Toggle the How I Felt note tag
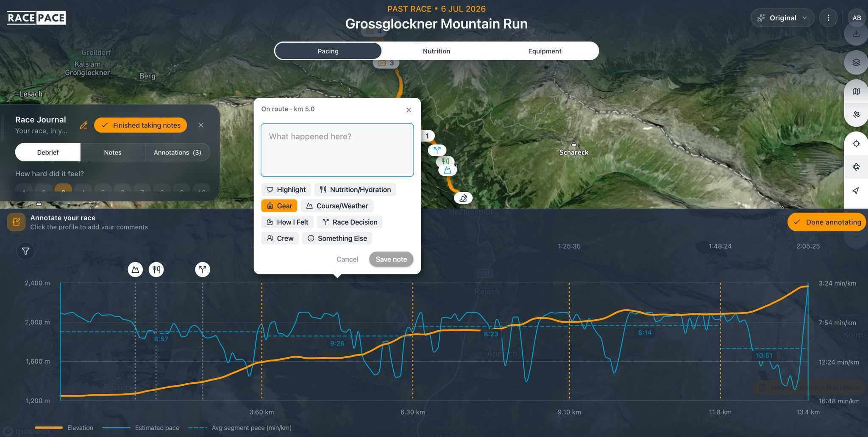Viewport: 868px width, 437px height. click(x=287, y=222)
